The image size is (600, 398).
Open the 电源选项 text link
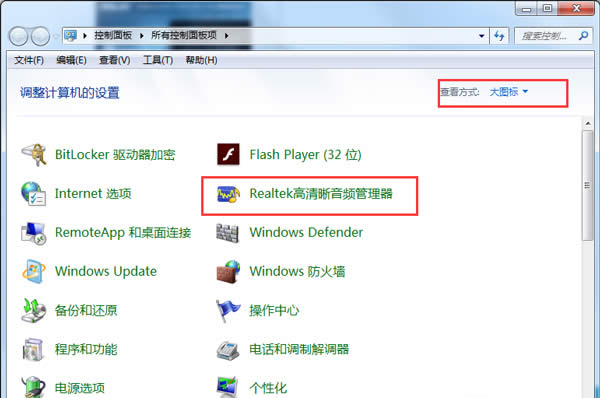pyautogui.click(x=80, y=388)
